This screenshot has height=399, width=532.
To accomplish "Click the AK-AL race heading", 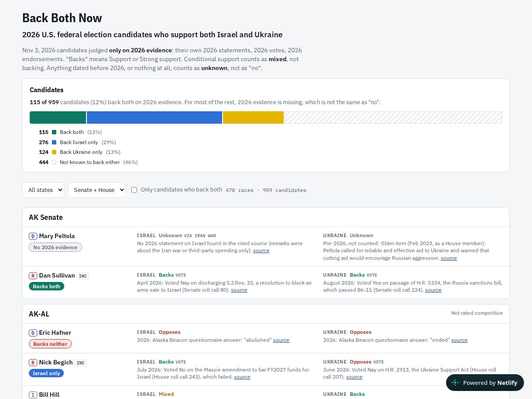I will [x=39, y=314].
